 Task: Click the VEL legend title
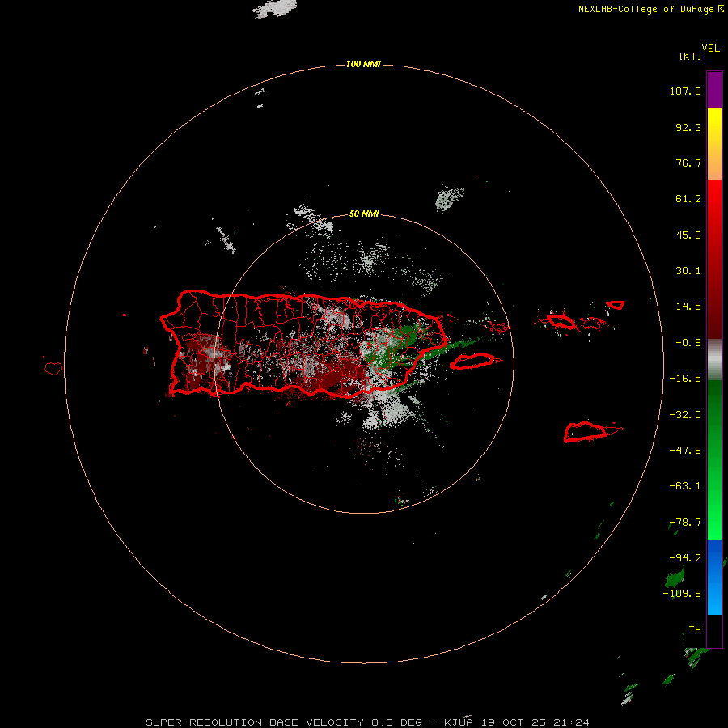710,49
